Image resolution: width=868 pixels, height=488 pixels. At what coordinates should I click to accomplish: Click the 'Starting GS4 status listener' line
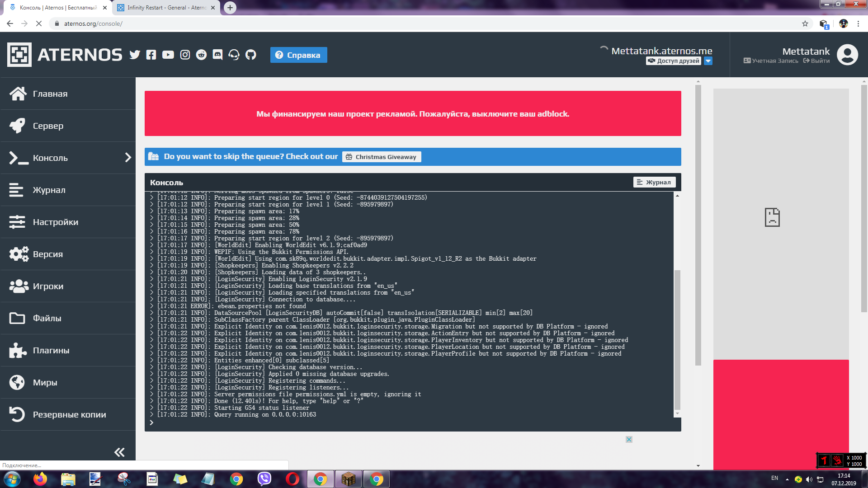pyautogui.click(x=230, y=408)
